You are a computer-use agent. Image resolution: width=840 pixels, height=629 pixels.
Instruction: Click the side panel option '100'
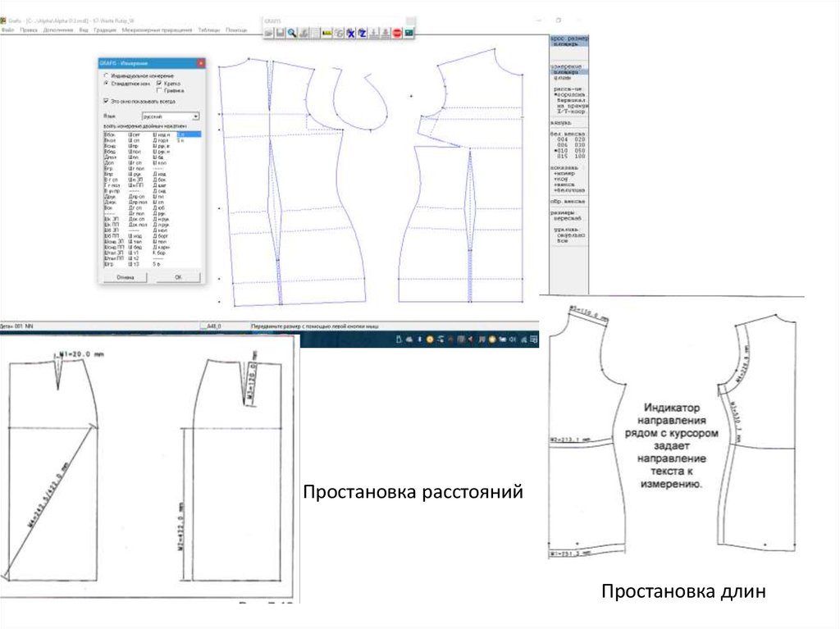[580, 156]
